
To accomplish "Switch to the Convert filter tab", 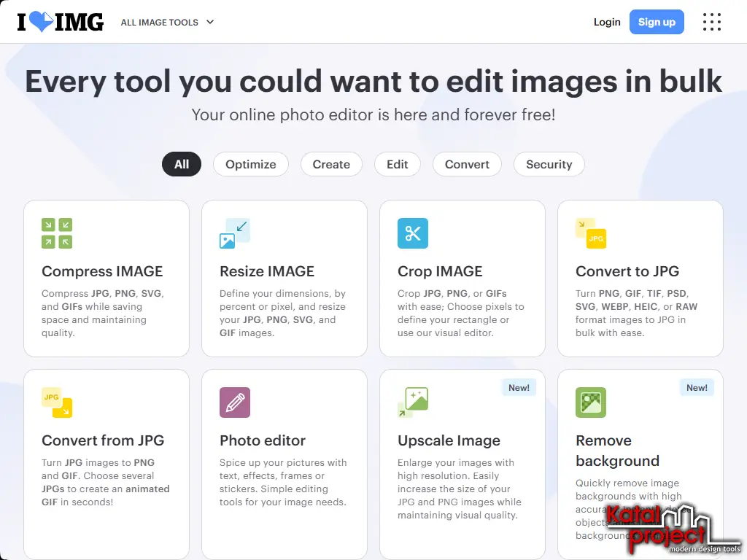I will 467,164.
